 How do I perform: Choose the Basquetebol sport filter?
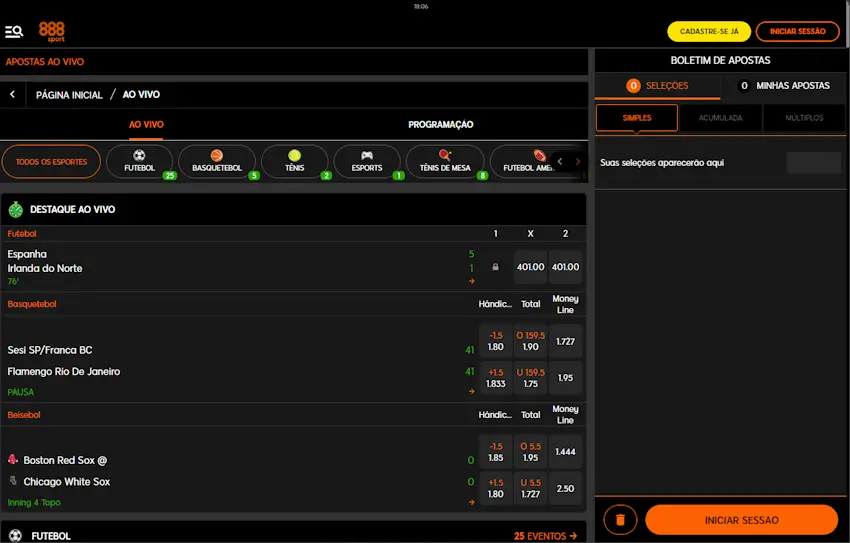pos(217,161)
